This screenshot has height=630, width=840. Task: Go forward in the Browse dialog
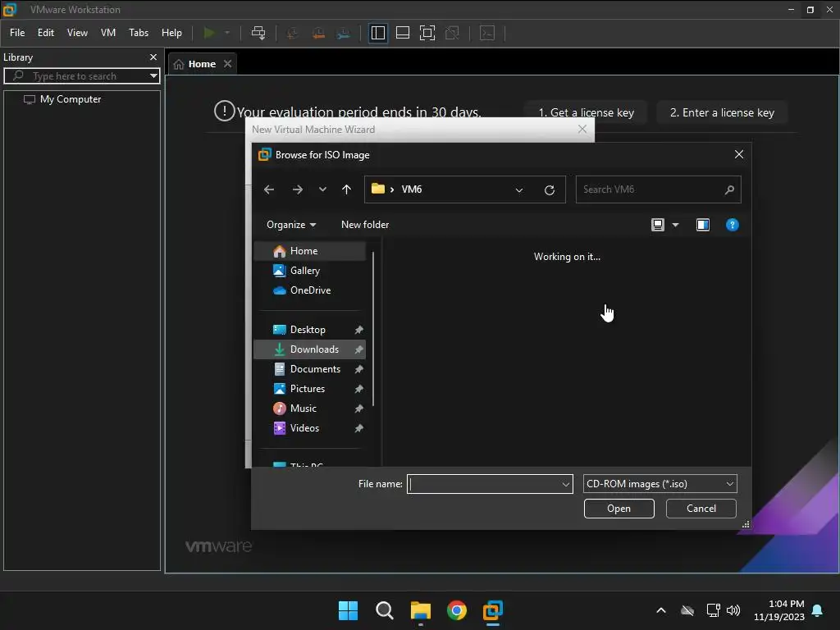coord(297,189)
